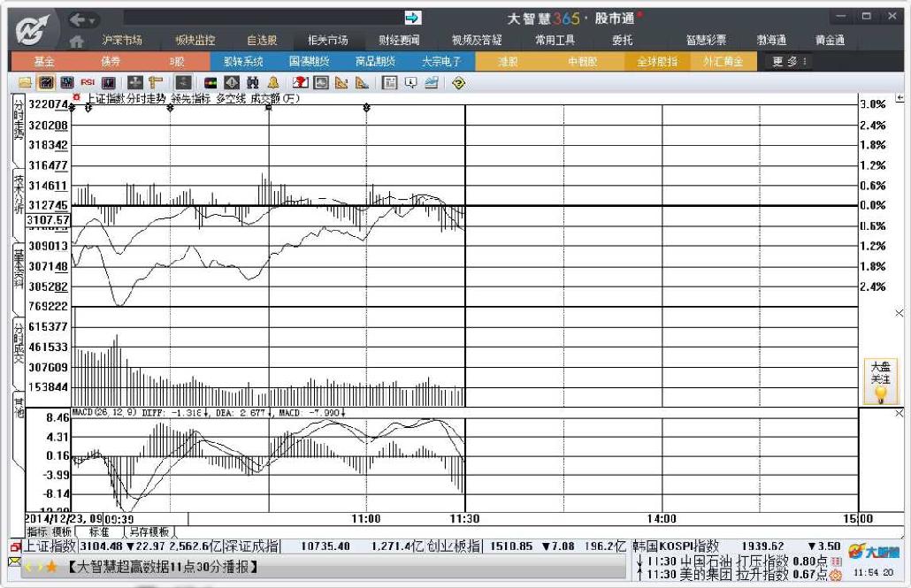Click the back arrow button
Viewport: 911px width, 588px height.
[77, 20]
